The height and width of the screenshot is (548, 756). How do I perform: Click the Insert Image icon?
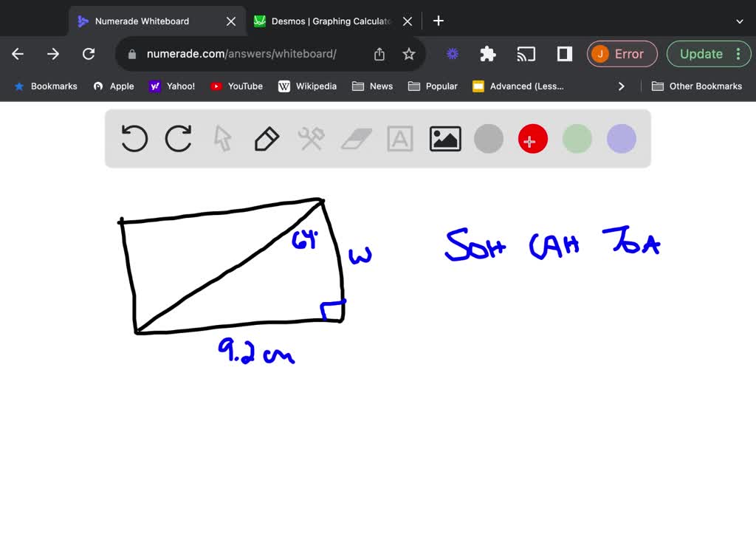click(444, 139)
